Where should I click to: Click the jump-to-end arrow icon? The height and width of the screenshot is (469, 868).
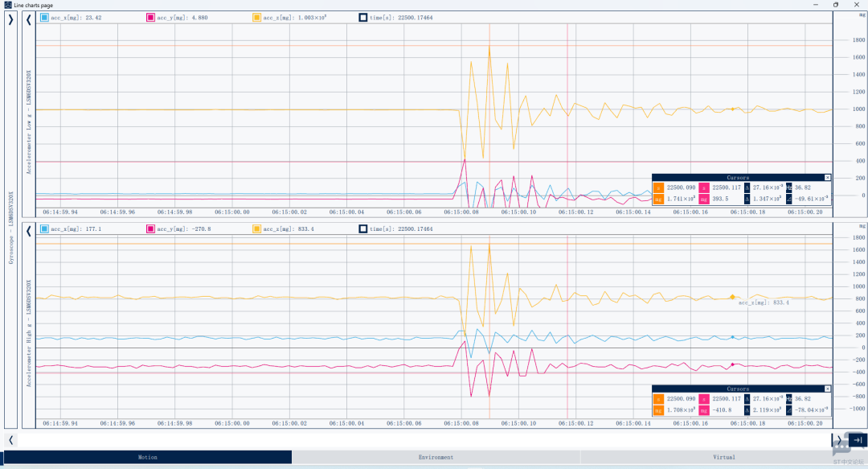858,440
